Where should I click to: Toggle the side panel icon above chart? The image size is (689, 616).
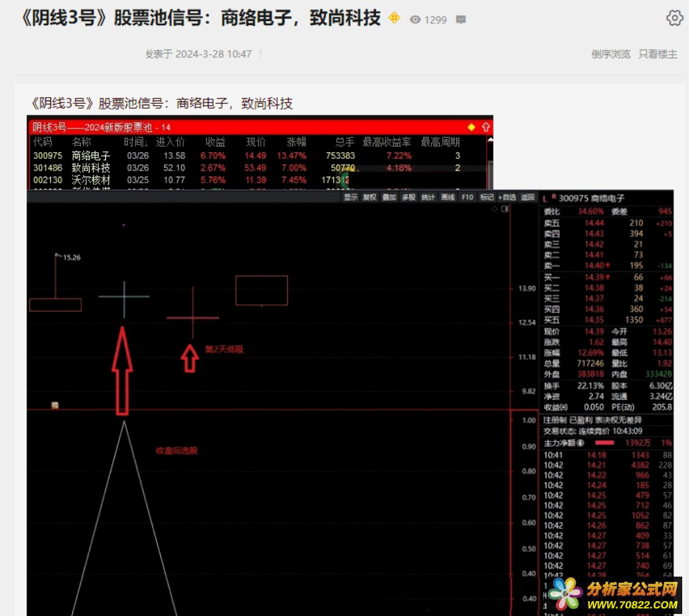point(505,209)
